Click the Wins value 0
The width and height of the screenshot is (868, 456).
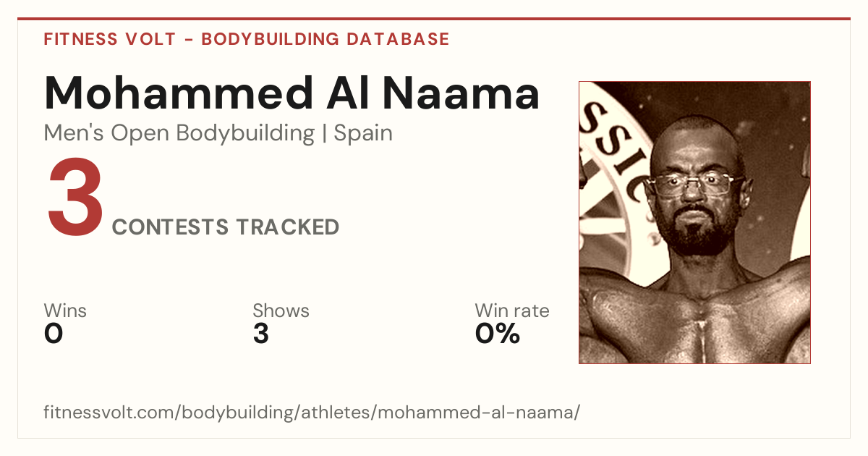[x=54, y=334]
